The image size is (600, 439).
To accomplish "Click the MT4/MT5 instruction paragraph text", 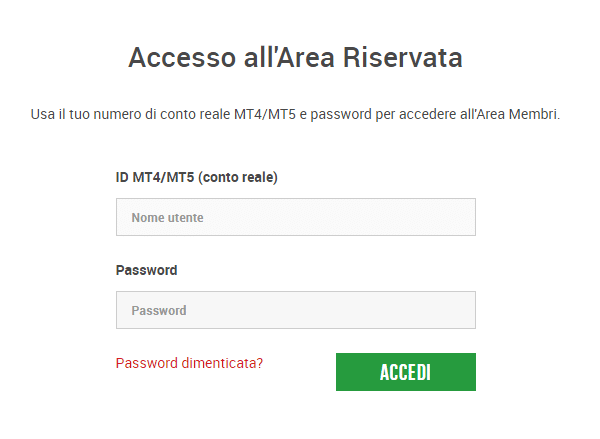I will coord(295,115).
